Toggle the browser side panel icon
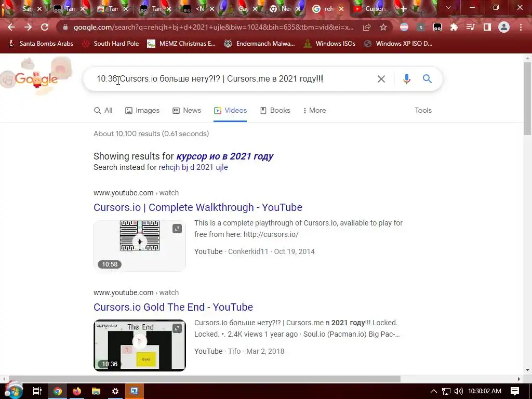Viewport: 532px width, 399px height. (487, 27)
